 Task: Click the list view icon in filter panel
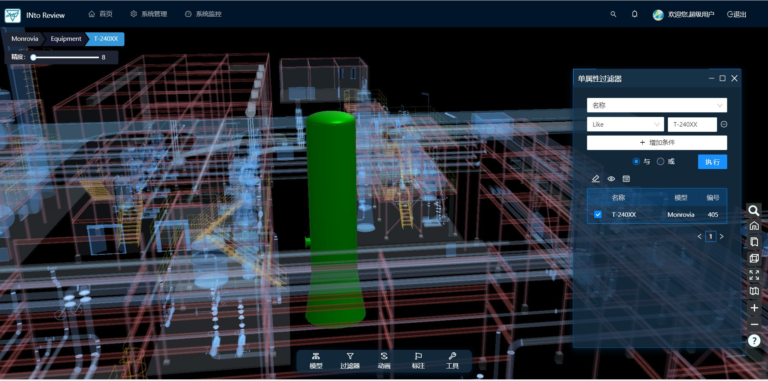[x=626, y=179]
